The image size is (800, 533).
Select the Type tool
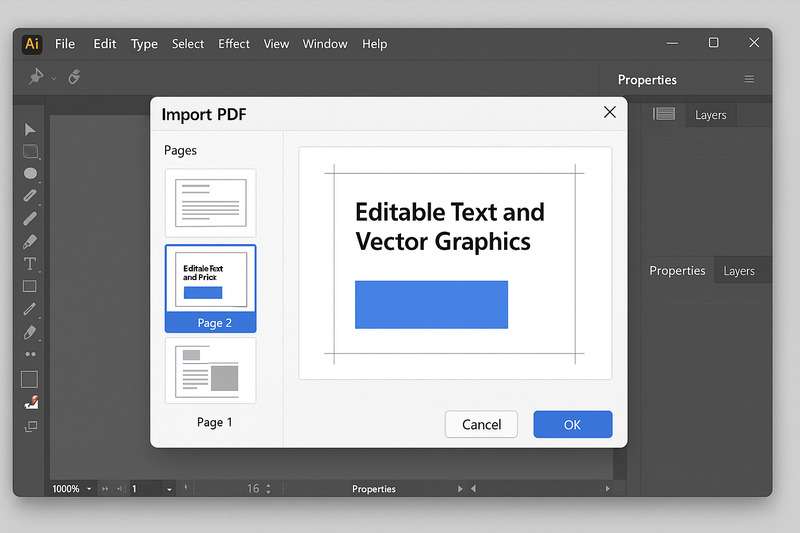(x=30, y=264)
